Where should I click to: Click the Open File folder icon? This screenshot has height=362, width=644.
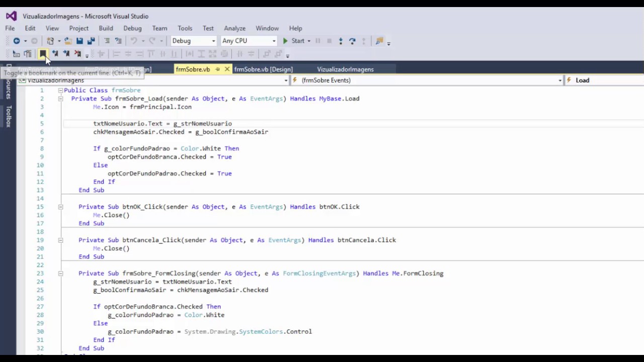(x=68, y=41)
